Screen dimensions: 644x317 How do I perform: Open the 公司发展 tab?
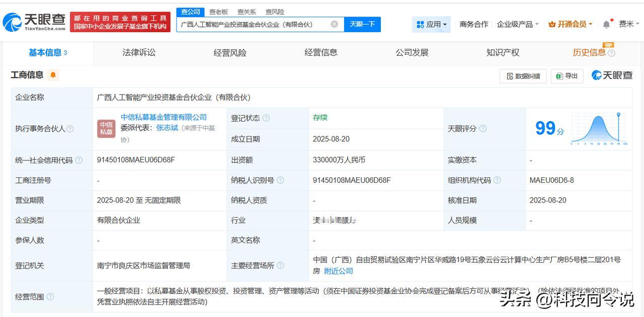[x=412, y=52]
